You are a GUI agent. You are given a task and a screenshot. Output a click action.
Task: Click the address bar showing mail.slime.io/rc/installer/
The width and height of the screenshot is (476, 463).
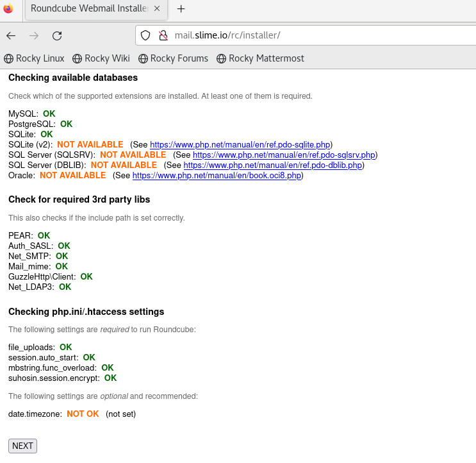(306, 35)
